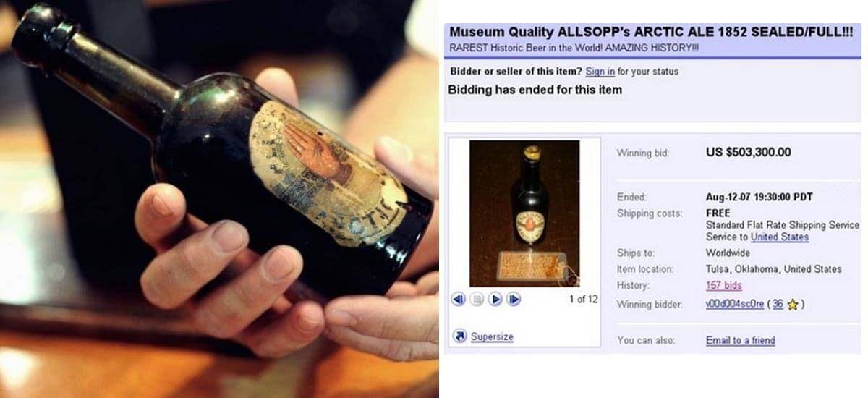Click the Bidding has ended notice

pyautogui.click(x=535, y=90)
